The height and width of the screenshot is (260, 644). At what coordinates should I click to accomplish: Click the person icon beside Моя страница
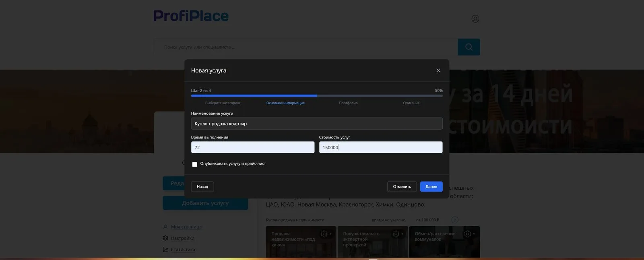(165, 227)
